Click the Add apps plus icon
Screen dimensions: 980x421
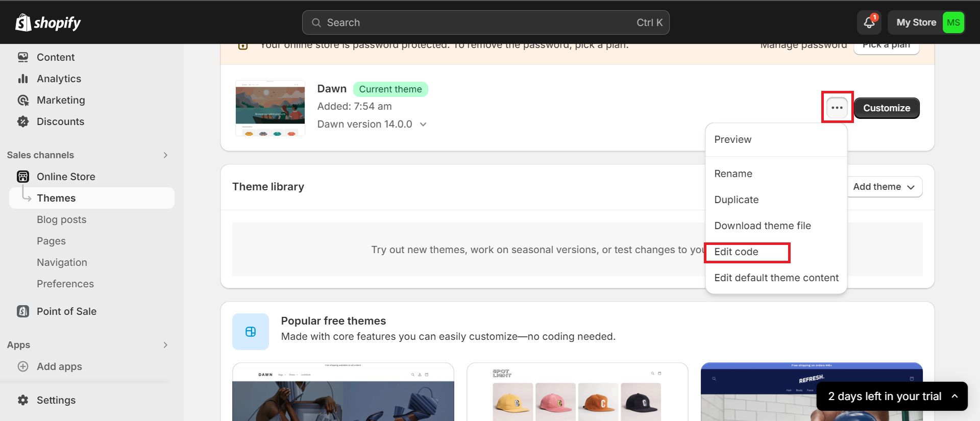coord(23,366)
